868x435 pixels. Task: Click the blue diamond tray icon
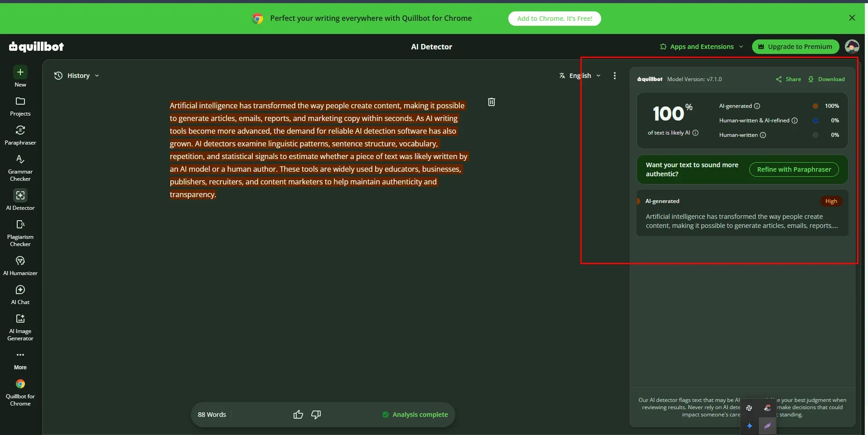point(749,425)
